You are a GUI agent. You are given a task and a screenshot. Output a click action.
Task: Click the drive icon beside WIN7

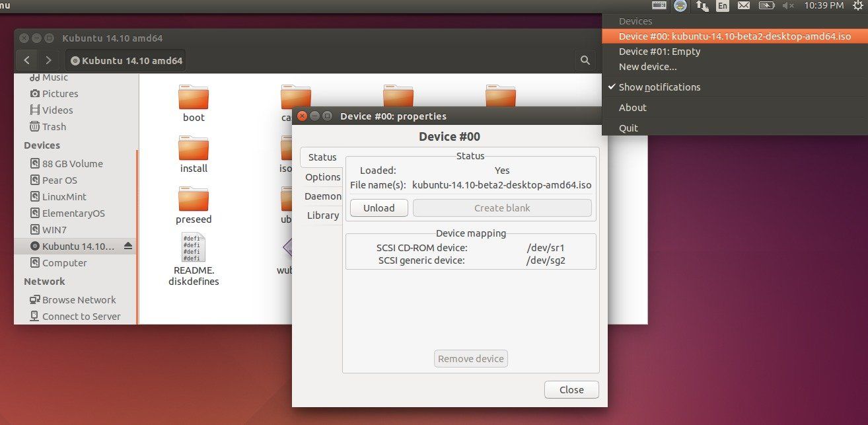pos(35,230)
